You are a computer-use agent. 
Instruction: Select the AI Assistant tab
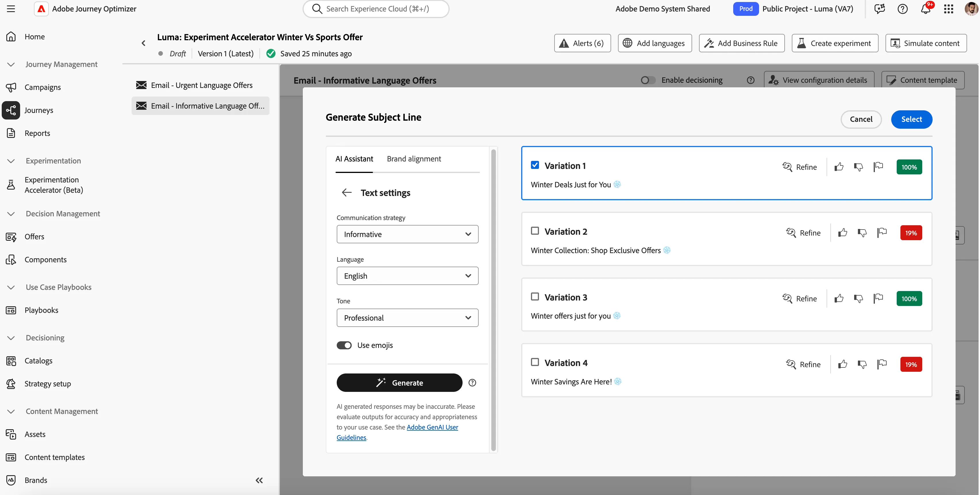[354, 159]
